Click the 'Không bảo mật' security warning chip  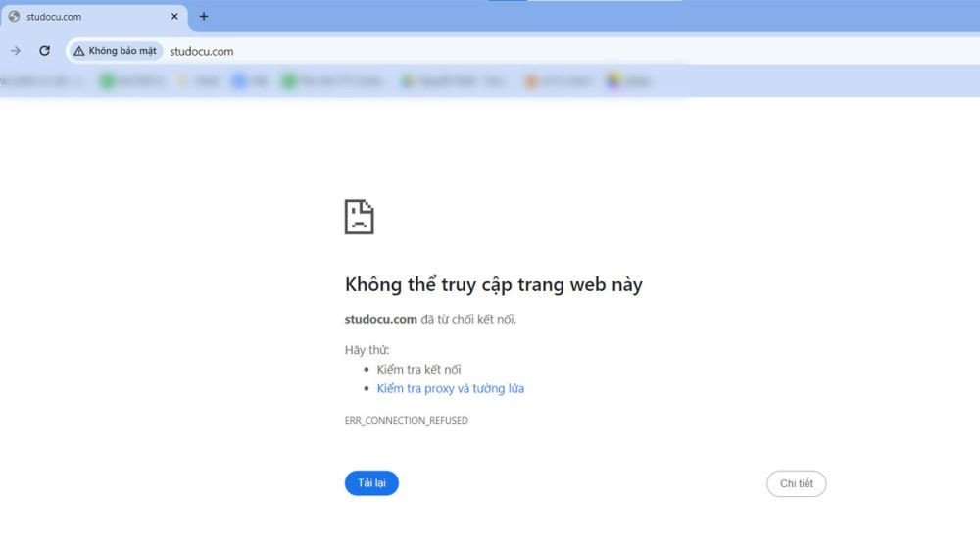tap(116, 51)
